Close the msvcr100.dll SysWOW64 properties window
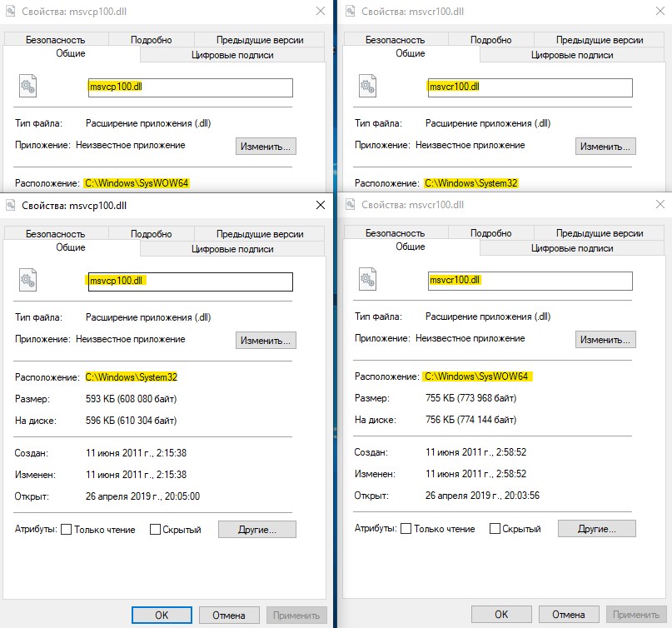The image size is (672, 628). pyautogui.click(x=660, y=205)
